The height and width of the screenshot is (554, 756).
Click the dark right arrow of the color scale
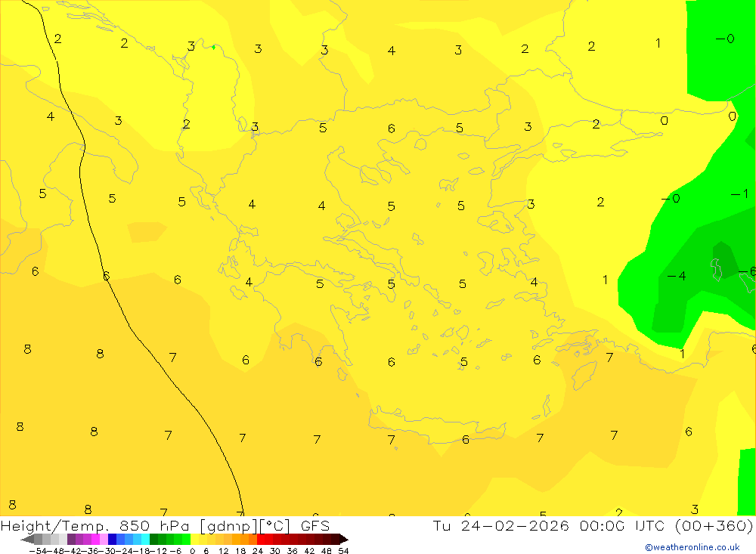(344, 539)
